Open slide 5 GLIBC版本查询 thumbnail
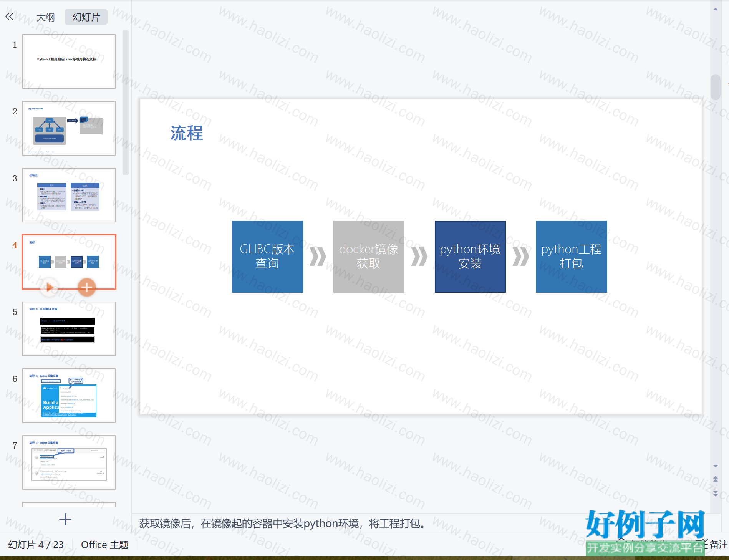This screenshot has width=729, height=560. 69,329
